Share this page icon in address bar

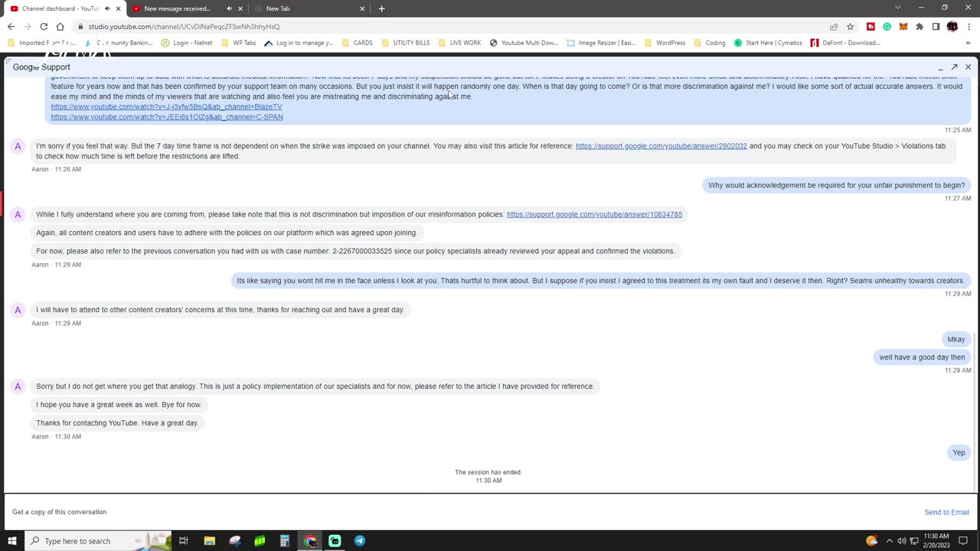834,27
